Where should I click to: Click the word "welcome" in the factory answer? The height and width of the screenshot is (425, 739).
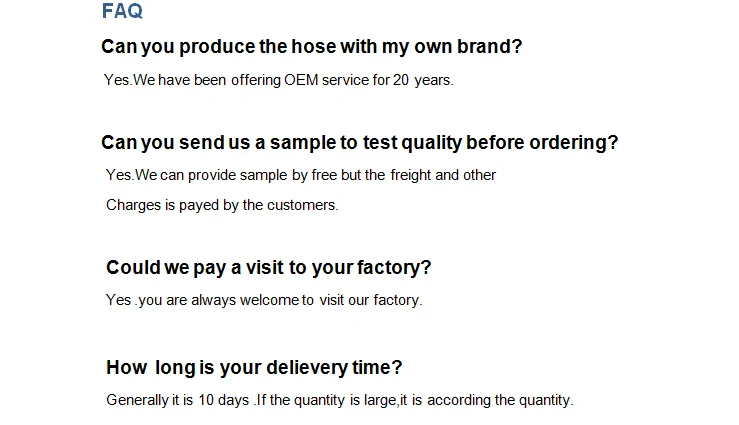click(x=273, y=300)
